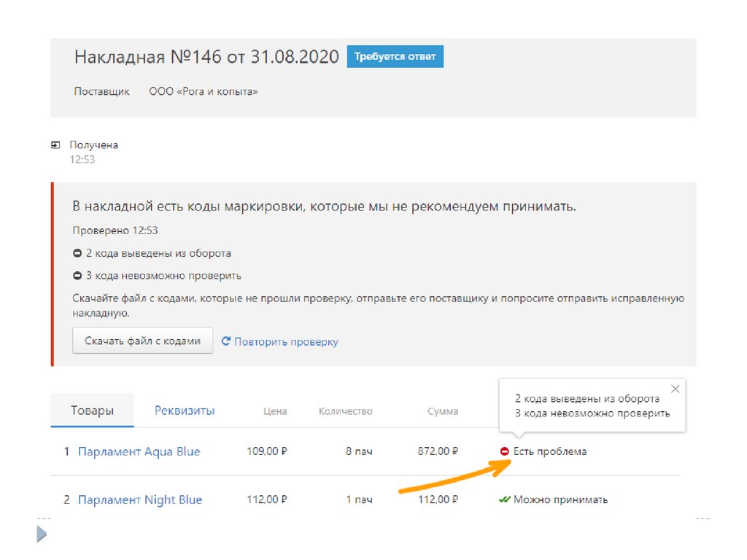Open the Парламент Aqua Blue product link
This screenshot has width=747, height=560.
tap(139, 452)
